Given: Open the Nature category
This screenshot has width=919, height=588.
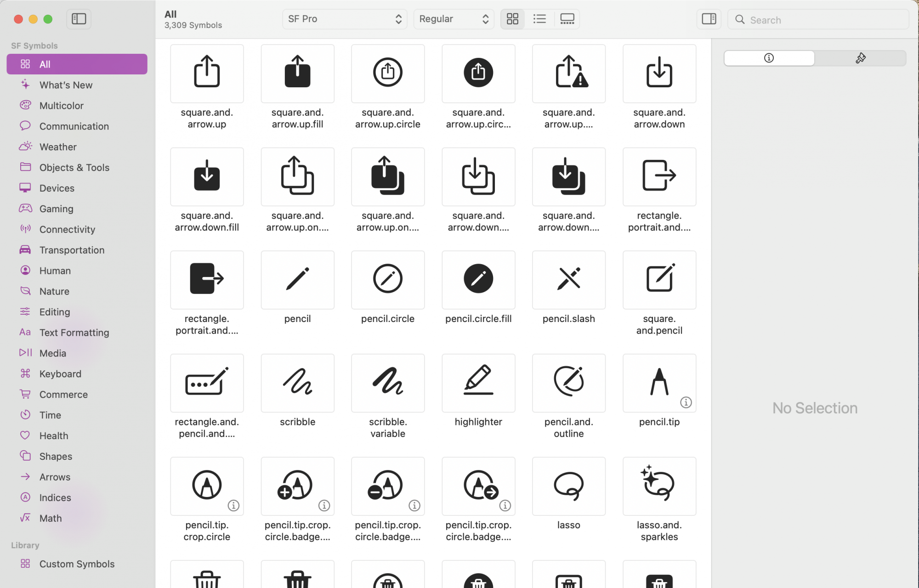Looking at the screenshot, I should tap(77, 291).
